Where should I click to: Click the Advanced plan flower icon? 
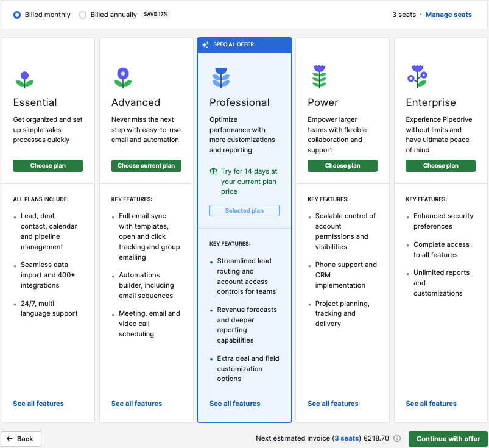click(x=123, y=77)
